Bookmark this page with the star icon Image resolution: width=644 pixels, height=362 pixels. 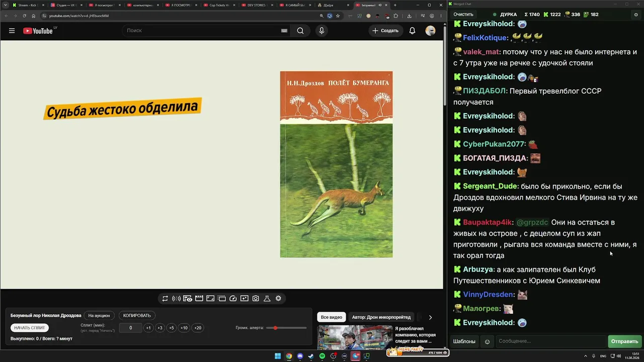coord(338,16)
